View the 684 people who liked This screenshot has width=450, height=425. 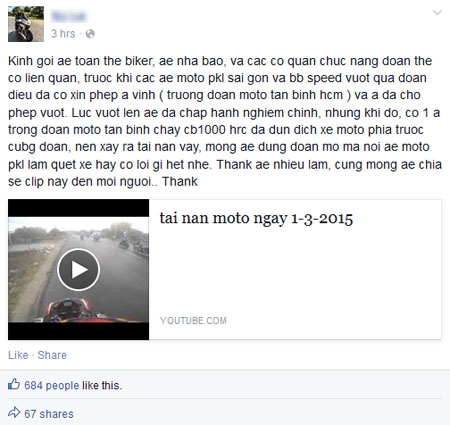pos(52,386)
